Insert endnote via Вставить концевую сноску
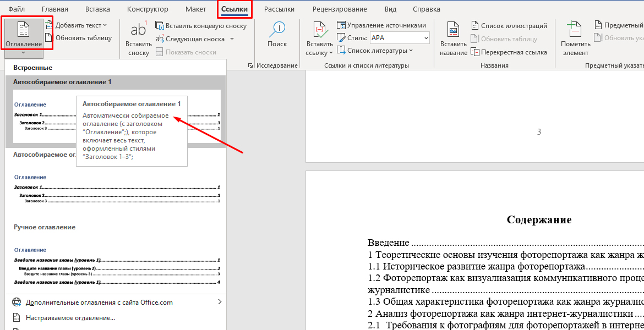 click(201, 26)
